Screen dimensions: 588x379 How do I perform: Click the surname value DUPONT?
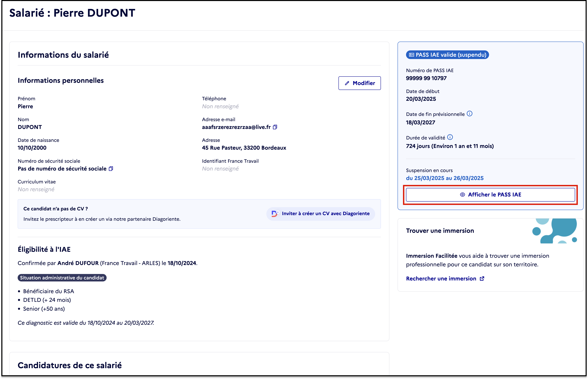click(30, 127)
